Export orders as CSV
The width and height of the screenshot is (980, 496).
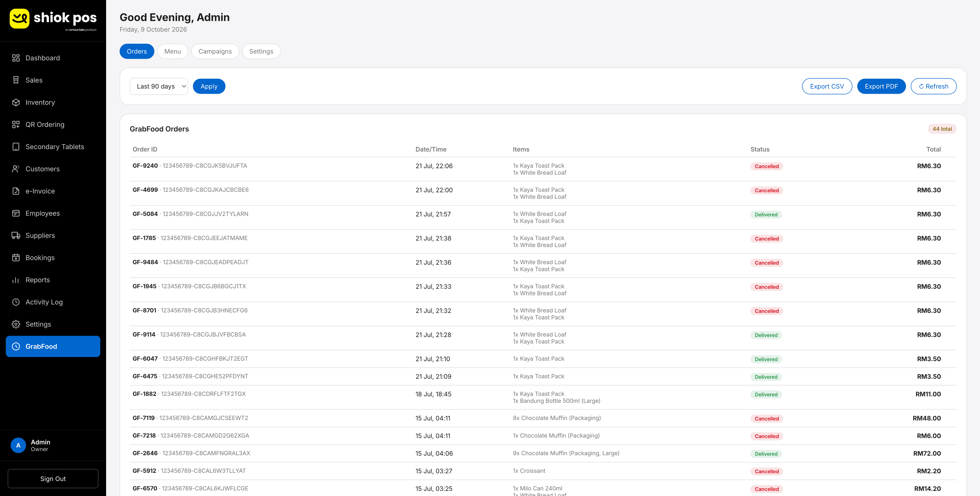pos(827,86)
